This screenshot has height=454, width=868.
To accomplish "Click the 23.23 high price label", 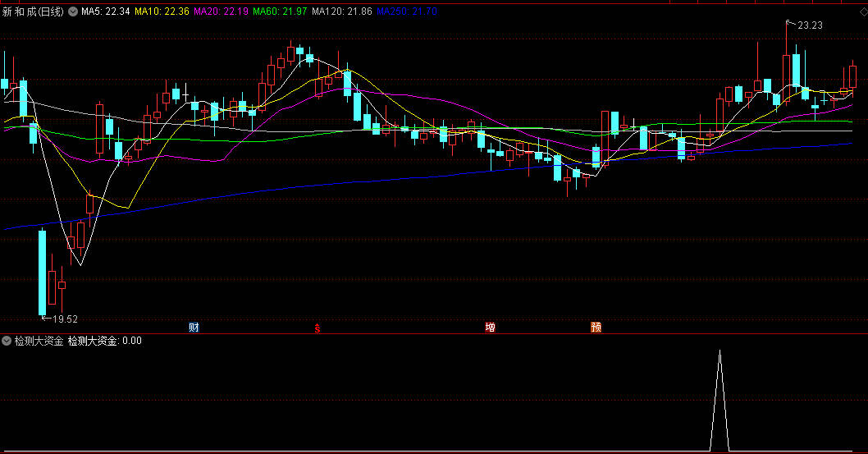I will click(810, 25).
